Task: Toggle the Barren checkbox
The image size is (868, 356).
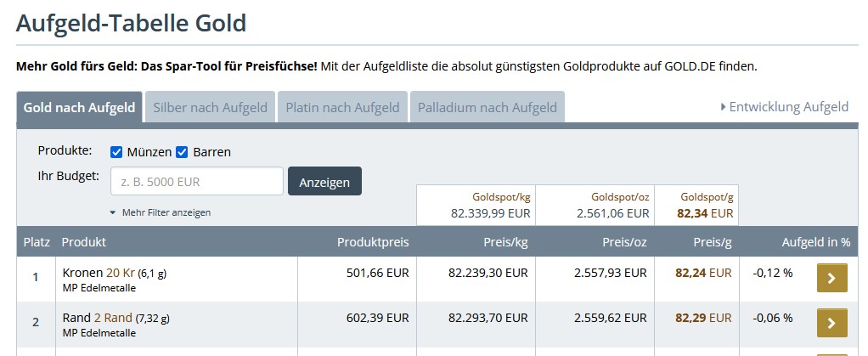Action: point(182,152)
